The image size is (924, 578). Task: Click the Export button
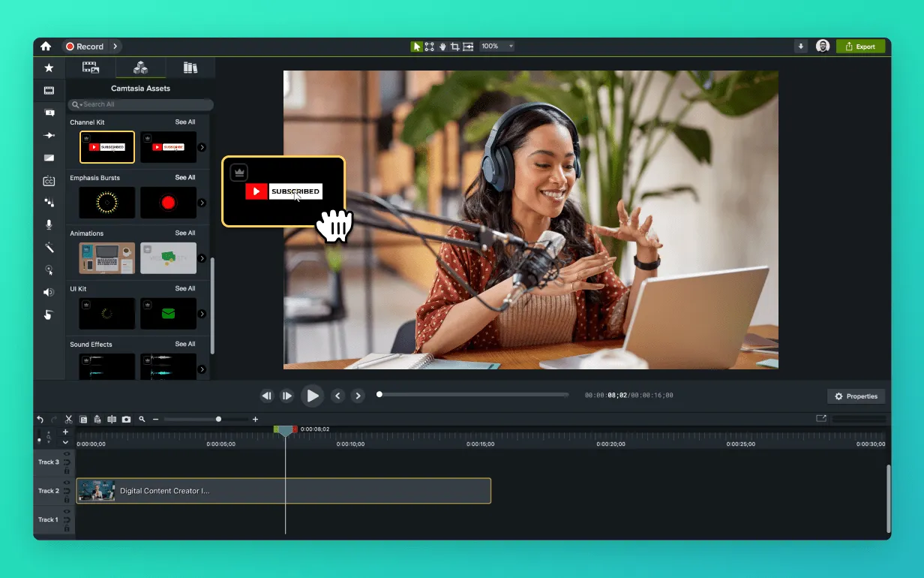(860, 47)
